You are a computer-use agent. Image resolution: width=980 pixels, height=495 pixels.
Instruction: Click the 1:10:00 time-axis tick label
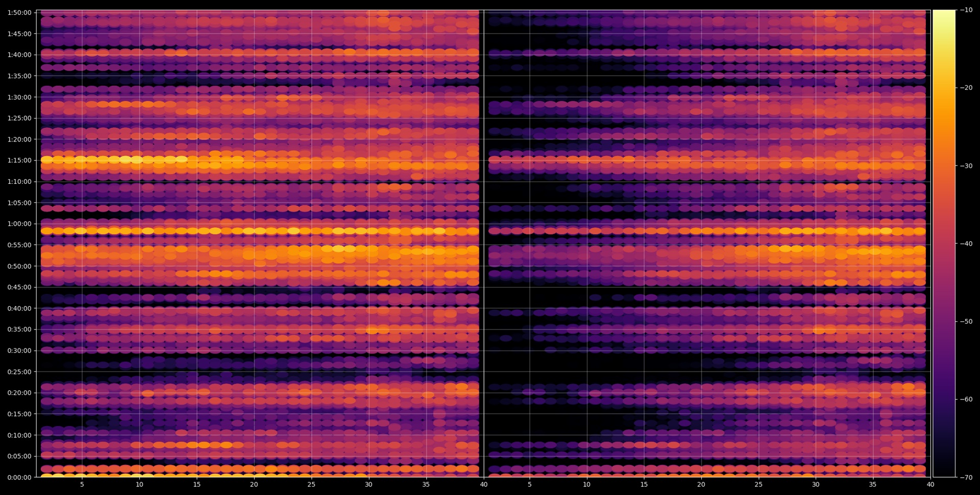[19, 181]
